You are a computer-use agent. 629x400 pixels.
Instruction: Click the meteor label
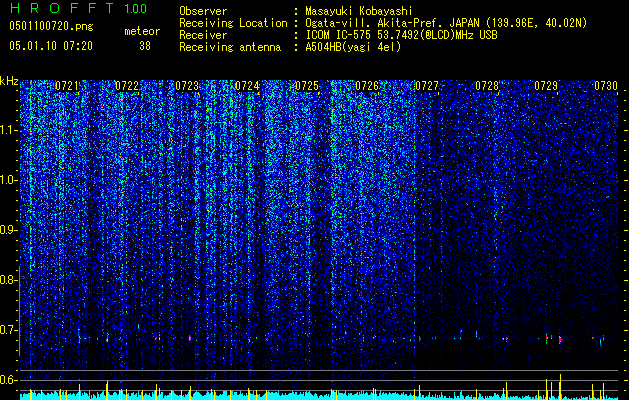(142, 31)
